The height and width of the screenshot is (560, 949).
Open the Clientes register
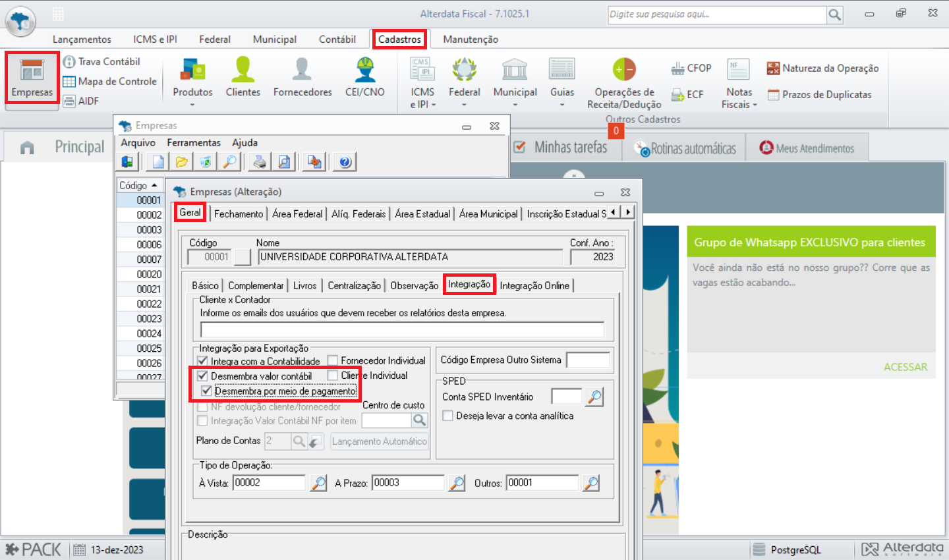pyautogui.click(x=243, y=78)
